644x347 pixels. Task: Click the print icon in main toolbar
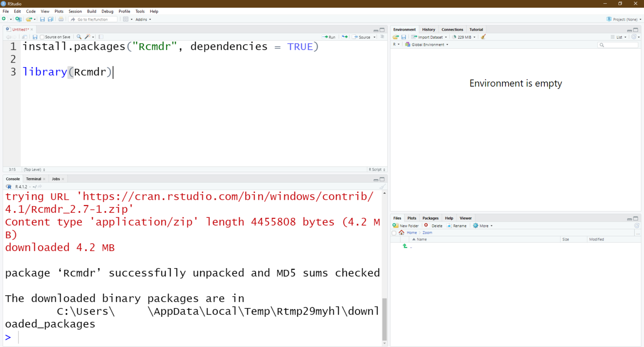click(61, 19)
